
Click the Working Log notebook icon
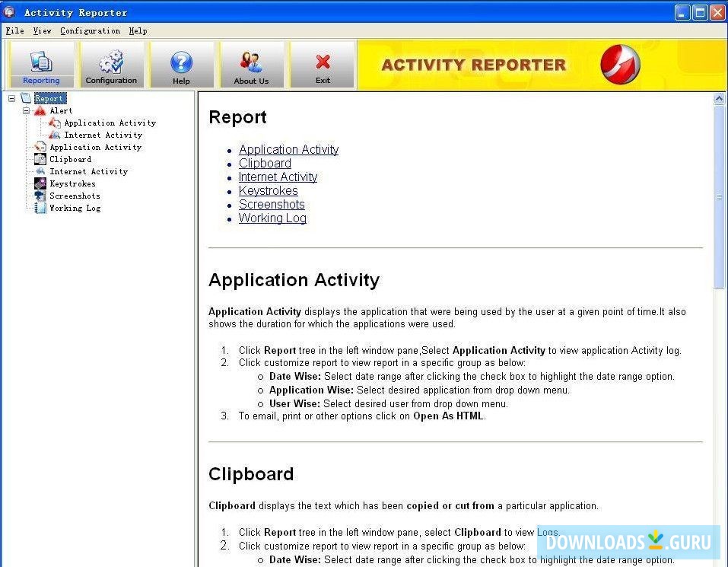pos(40,208)
